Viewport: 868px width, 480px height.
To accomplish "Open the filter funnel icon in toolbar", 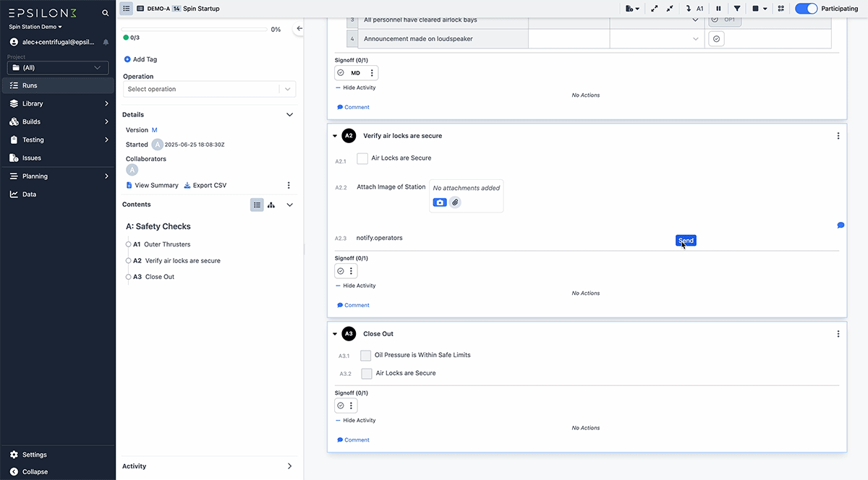I will tap(737, 9).
